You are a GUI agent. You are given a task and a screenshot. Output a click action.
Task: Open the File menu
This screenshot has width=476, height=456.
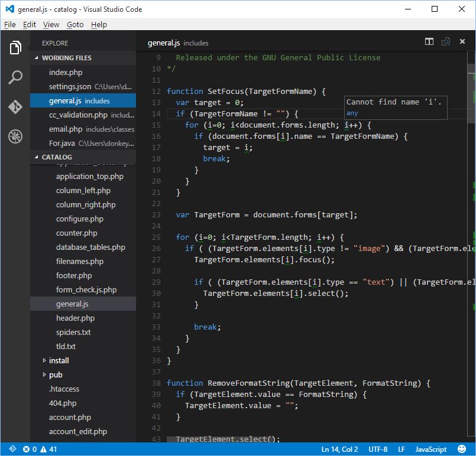[9, 24]
